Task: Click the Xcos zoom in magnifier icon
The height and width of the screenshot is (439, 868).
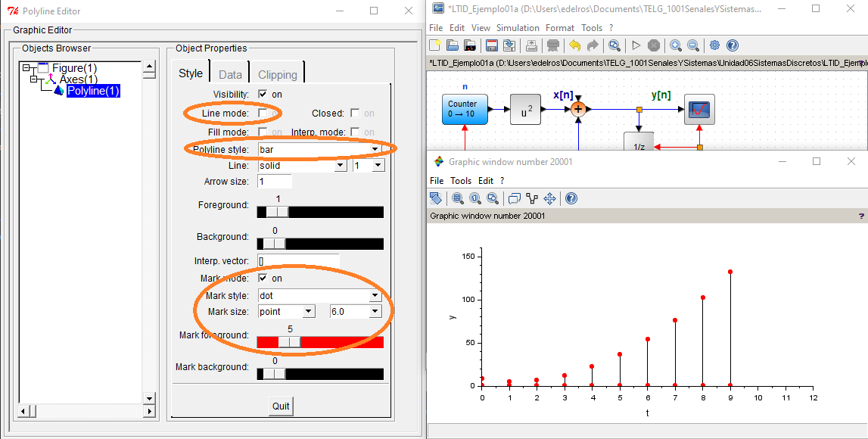Action: [x=675, y=45]
